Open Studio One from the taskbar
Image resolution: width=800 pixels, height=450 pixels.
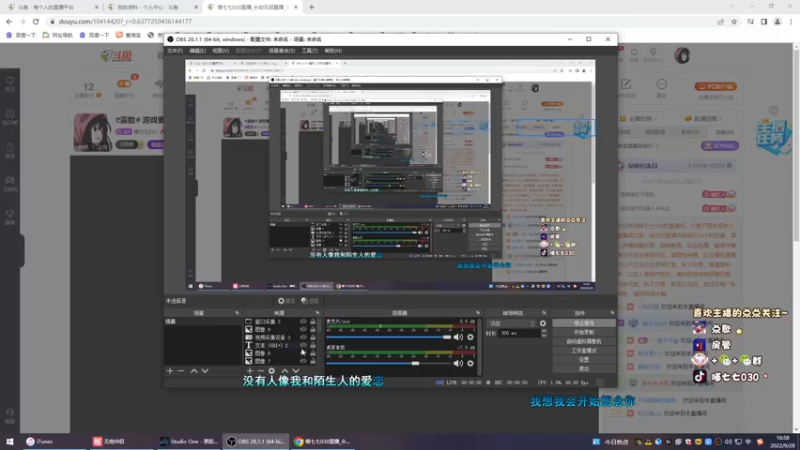click(x=188, y=442)
